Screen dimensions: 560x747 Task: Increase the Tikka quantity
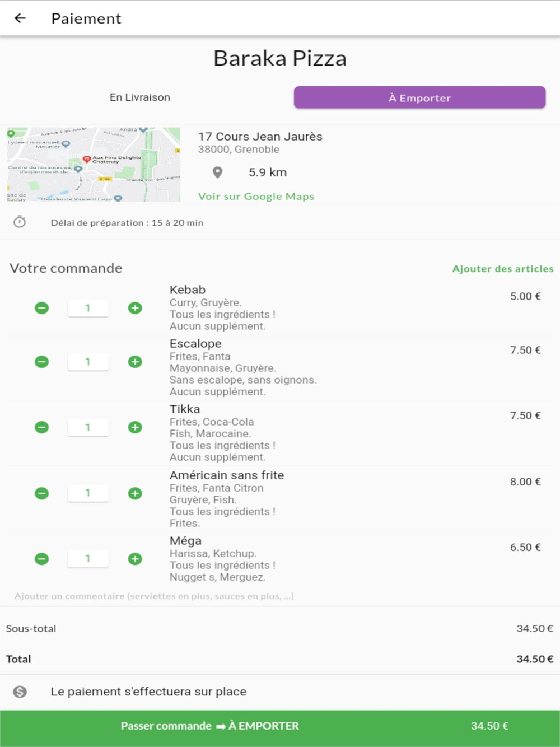pyautogui.click(x=135, y=427)
